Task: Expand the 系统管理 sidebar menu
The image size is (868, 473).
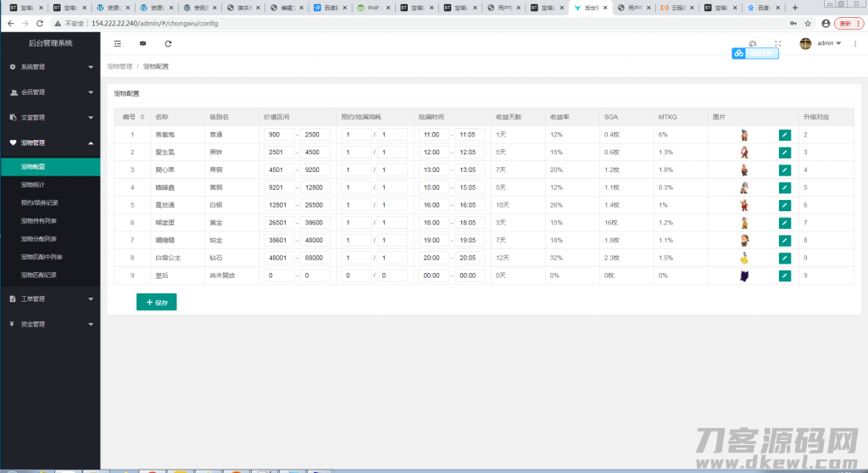Action: pyautogui.click(x=50, y=66)
